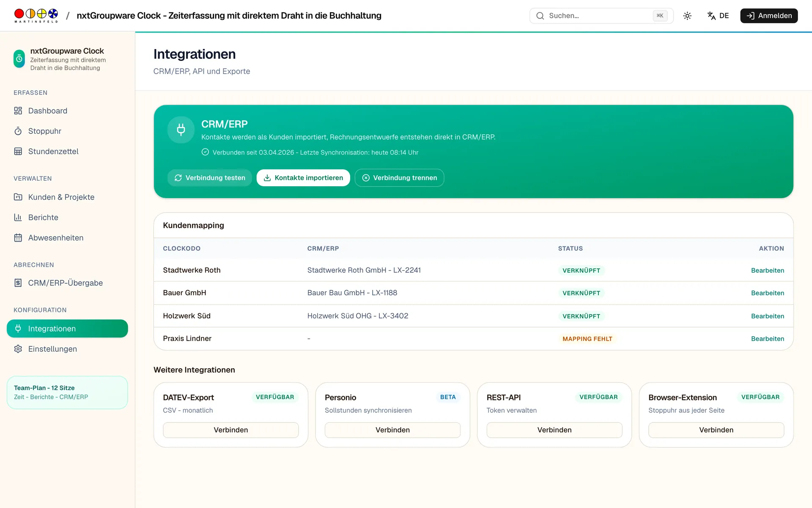
Task: Open the Stoppuhr page
Action: (67, 131)
